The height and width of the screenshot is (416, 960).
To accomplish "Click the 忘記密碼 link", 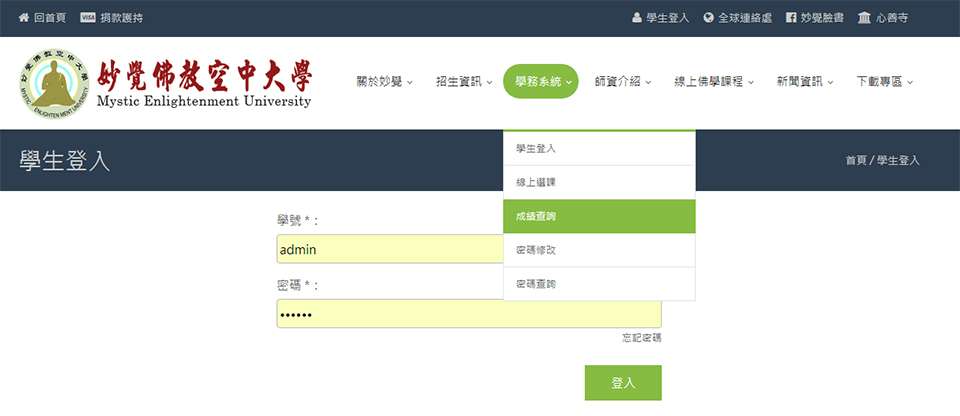I will pos(641,338).
